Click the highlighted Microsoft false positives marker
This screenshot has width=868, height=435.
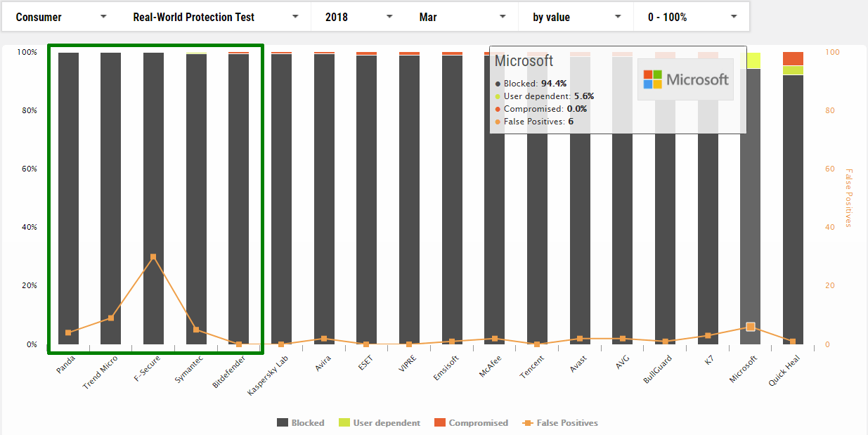[x=750, y=327]
